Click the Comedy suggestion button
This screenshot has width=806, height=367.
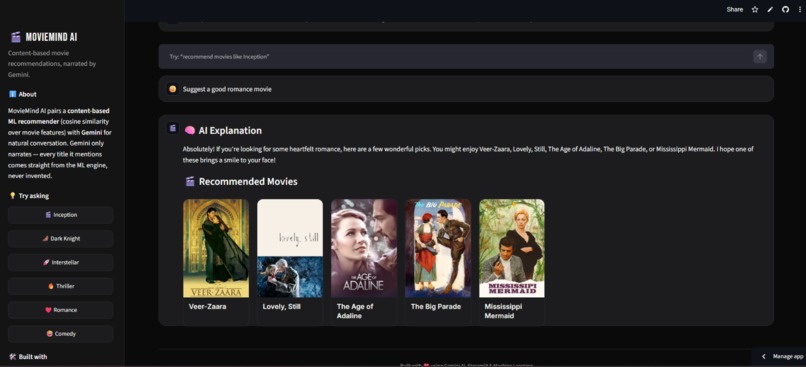tap(61, 334)
